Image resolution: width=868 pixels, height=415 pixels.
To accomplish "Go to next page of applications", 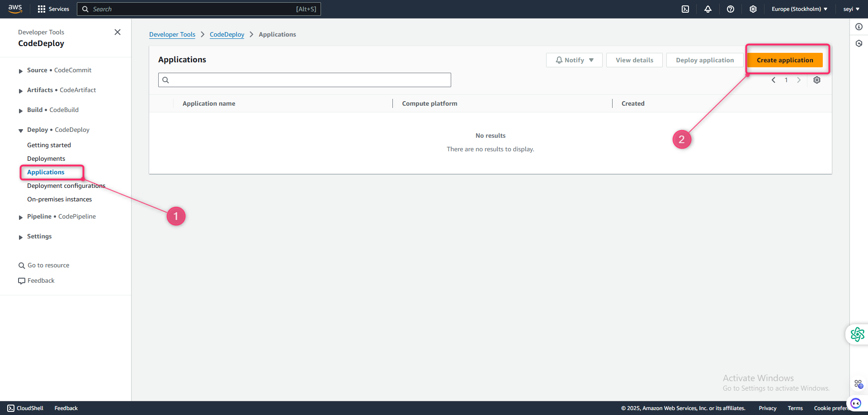I will tap(799, 80).
